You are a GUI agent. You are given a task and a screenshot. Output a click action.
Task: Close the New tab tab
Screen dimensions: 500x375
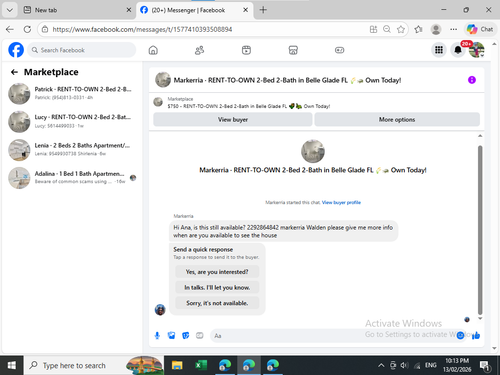coord(129,10)
